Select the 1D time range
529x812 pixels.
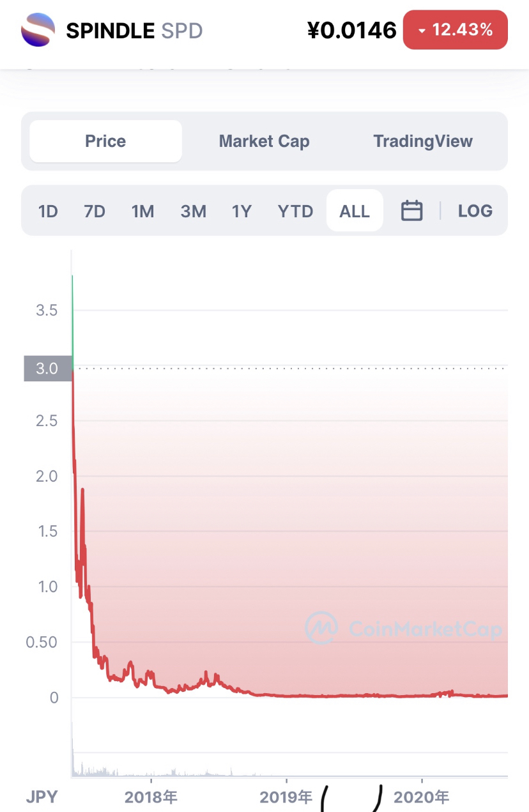point(49,211)
